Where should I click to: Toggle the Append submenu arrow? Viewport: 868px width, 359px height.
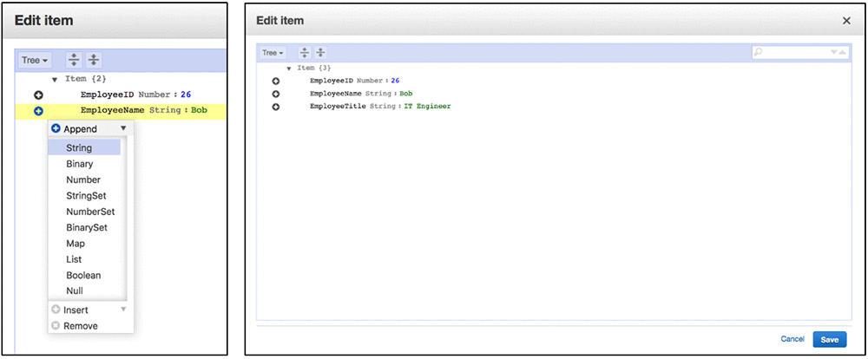pos(123,128)
